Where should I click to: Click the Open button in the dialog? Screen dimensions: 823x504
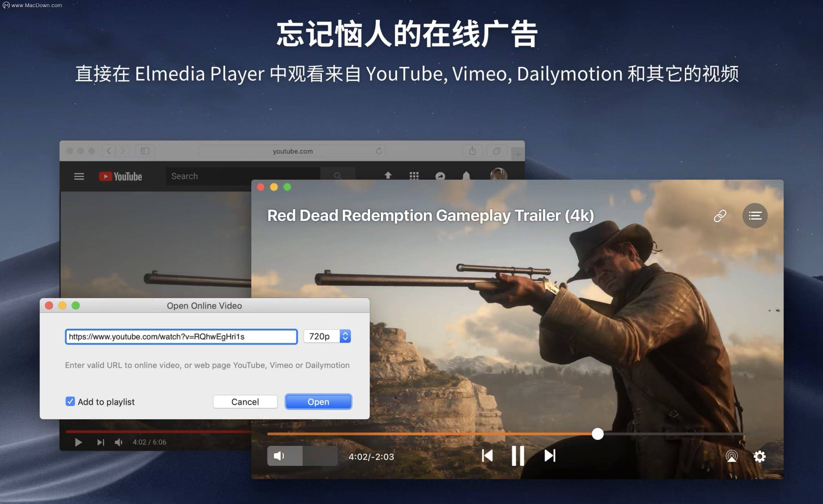[x=318, y=402]
